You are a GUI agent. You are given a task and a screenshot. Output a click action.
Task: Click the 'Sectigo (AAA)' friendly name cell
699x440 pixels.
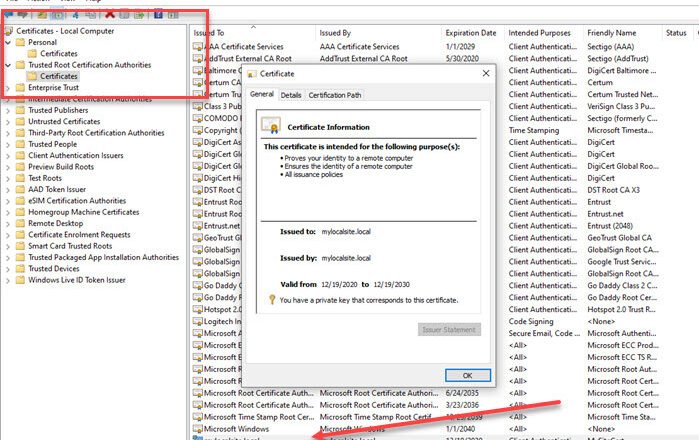[x=610, y=46]
